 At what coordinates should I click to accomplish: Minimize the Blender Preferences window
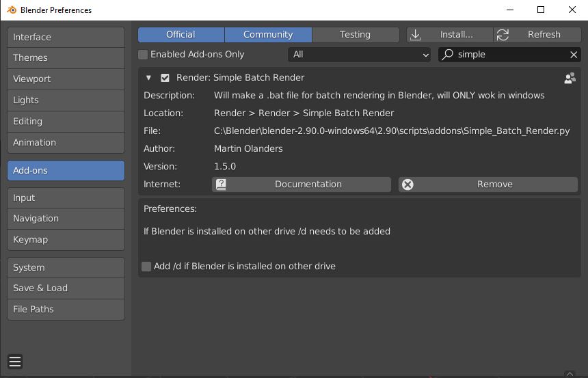click(x=509, y=10)
